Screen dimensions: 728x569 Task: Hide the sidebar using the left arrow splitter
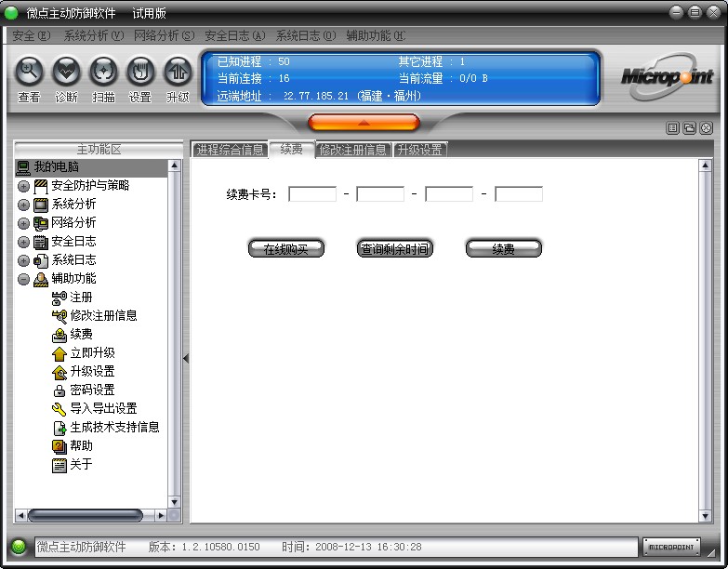coord(186,359)
